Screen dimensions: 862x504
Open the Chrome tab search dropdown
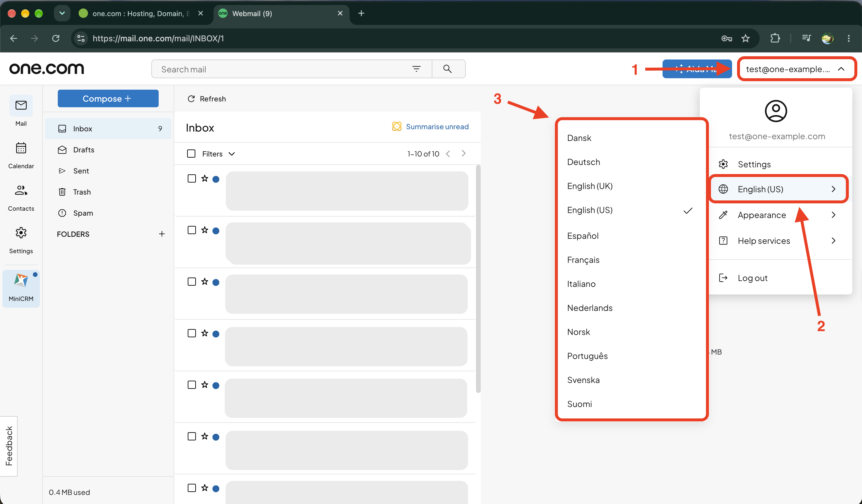pyautogui.click(x=62, y=13)
